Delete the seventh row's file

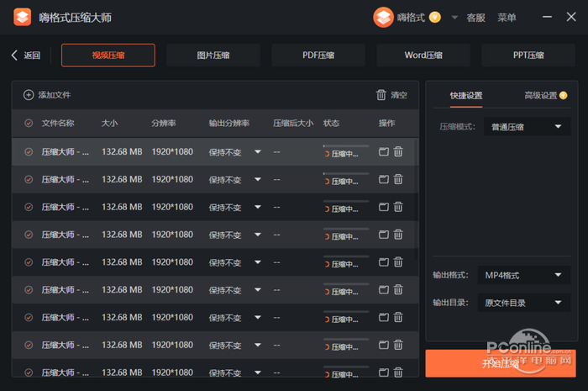pos(398,317)
